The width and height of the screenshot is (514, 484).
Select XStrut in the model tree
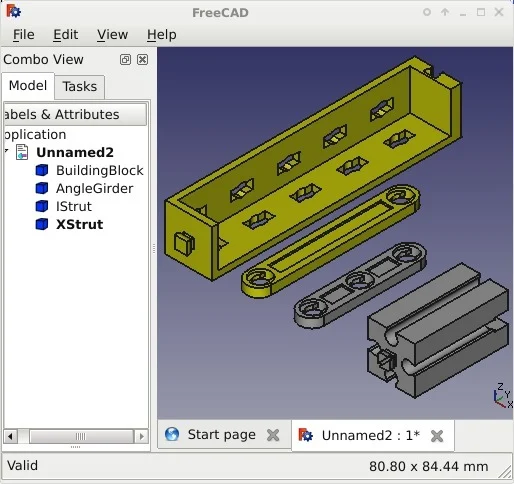(80, 224)
